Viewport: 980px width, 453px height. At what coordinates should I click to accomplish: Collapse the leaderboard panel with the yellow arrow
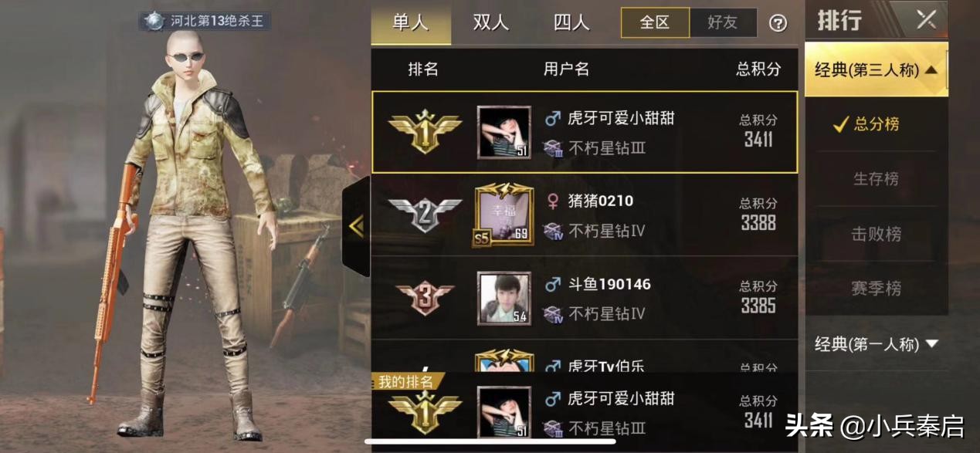tap(356, 226)
